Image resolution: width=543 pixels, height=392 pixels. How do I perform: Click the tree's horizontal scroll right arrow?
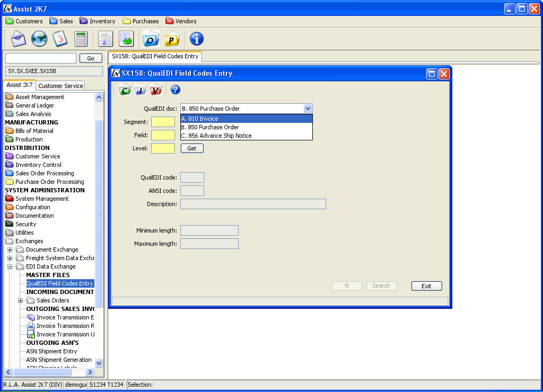(90, 372)
